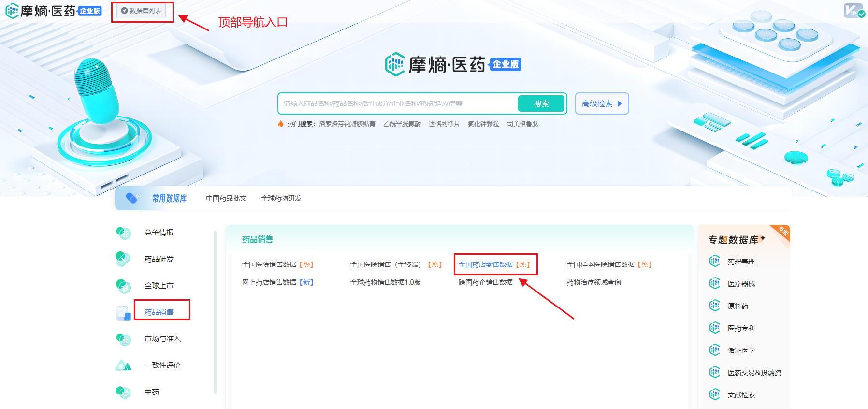Click the 竞争情报 category icon
Viewport: 868px width, 409px height.
[123, 233]
